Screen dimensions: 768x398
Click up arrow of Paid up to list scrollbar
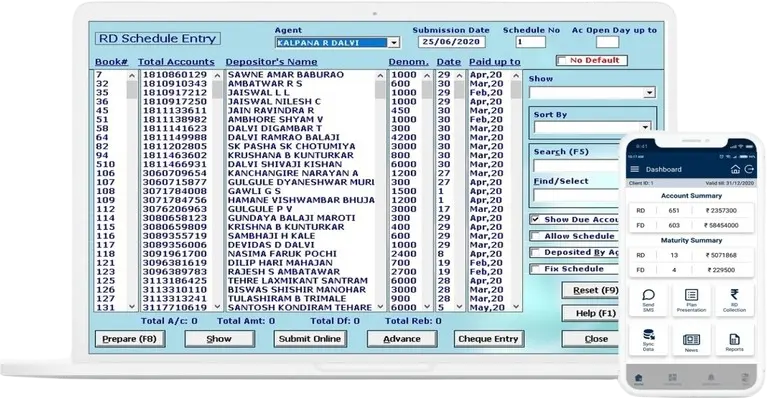pos(516,75)
